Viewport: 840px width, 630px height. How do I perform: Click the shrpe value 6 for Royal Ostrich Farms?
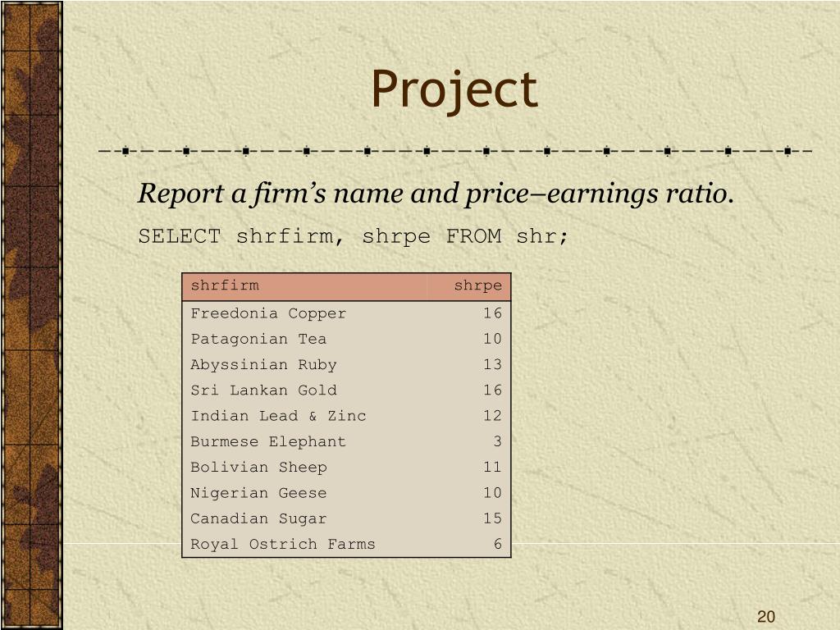click(x=498, y=545)
